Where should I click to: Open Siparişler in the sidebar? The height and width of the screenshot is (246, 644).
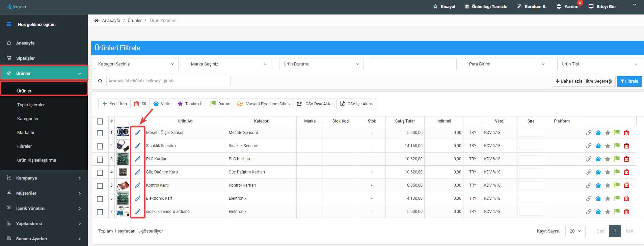point(44,58)
